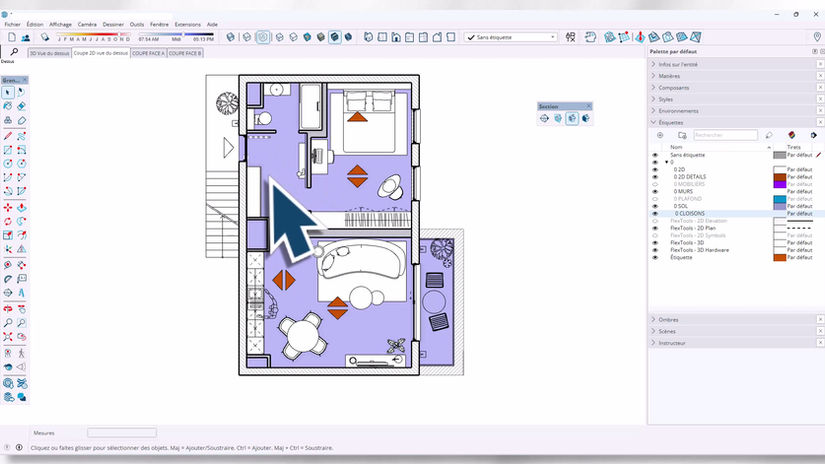Open the Caméra menu
Image resolution: width=825 pixels, height=464 pixels.
(x=87, y=24)
